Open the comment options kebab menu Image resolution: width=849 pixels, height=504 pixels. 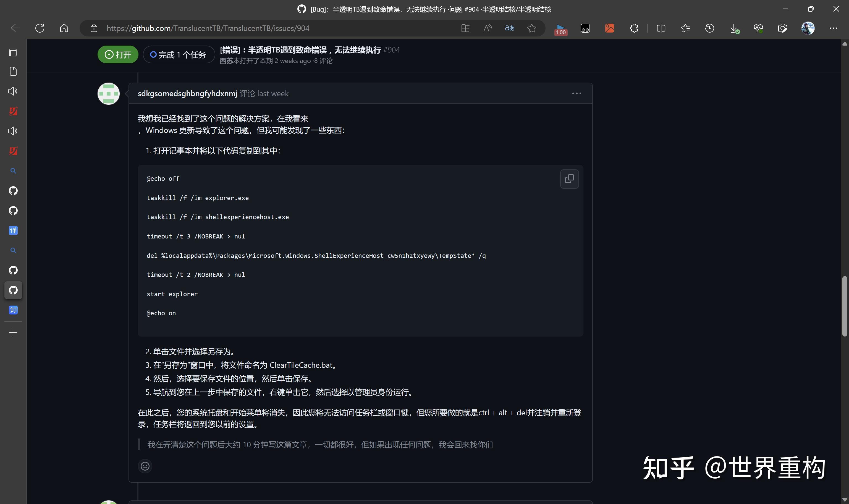(577, 93)
